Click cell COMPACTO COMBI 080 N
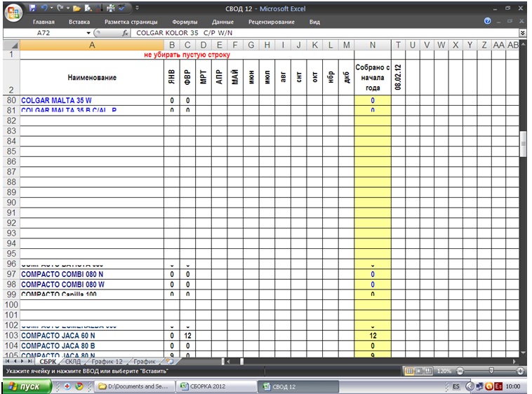 click(x=92, y=274)
